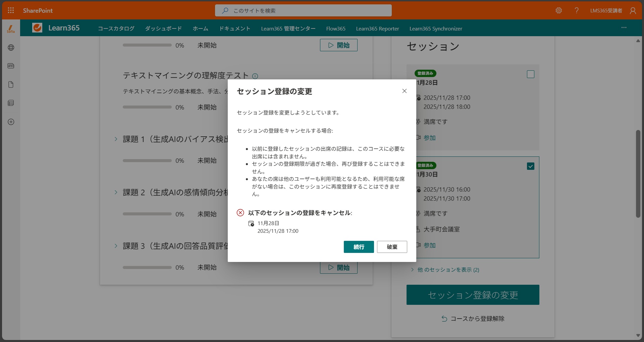Click the location icon beside 大手町会議室
This screenshot has height=342, width=644.
[x=418, y=229]
